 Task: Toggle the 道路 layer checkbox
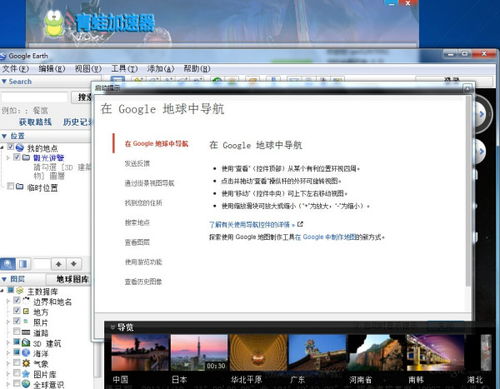pyautogui.click(x=17, y=331)
